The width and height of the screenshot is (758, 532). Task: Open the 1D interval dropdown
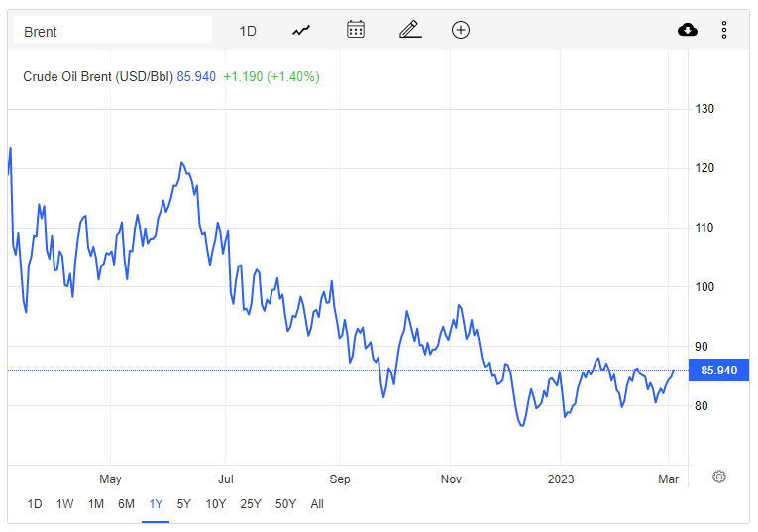[248, 31]
